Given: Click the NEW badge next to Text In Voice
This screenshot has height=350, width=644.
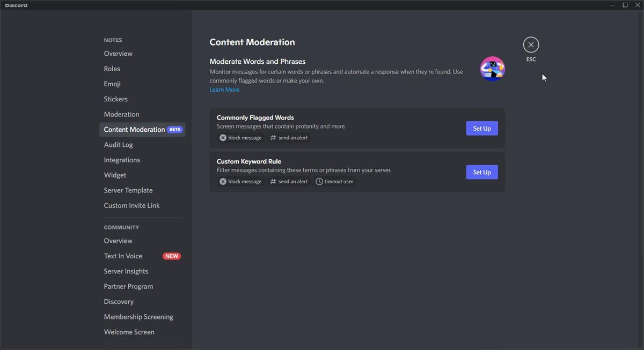Looking at the screenshot, I should click(x=172, y=256).
